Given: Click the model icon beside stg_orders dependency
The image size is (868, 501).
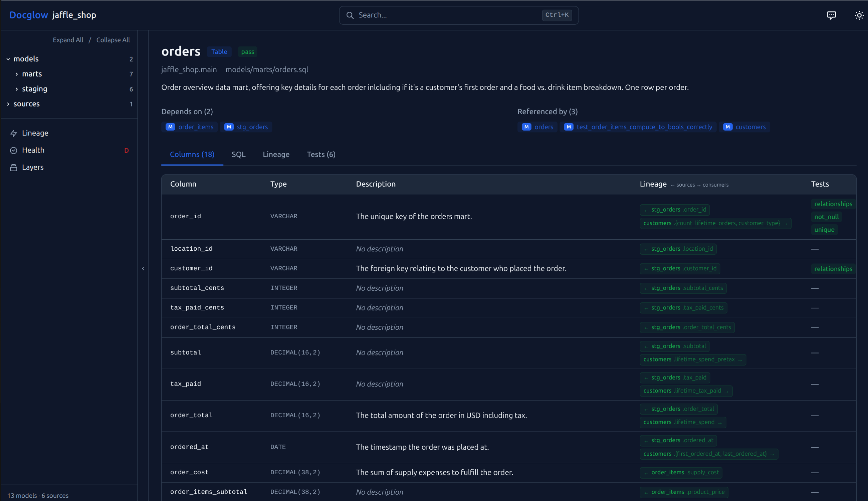Looking at the screenshot, I should tap(228, 127).
